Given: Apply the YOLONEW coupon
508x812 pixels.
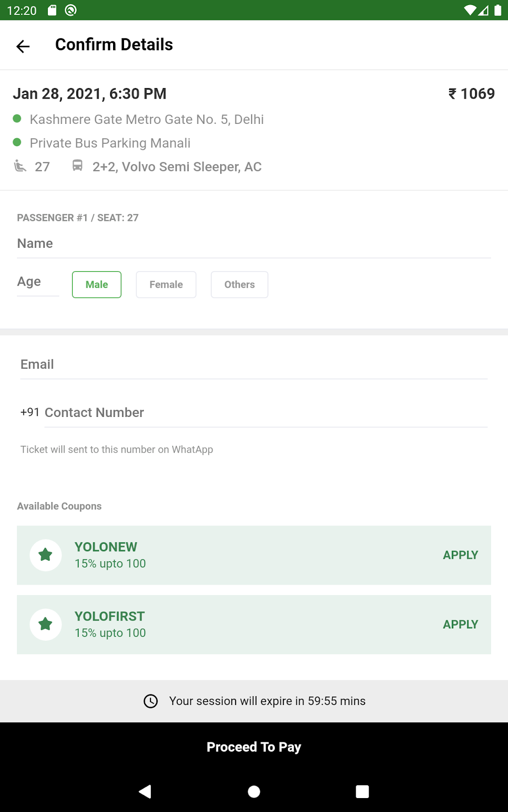Looking at the screenshot, I should tap(460, 555).
